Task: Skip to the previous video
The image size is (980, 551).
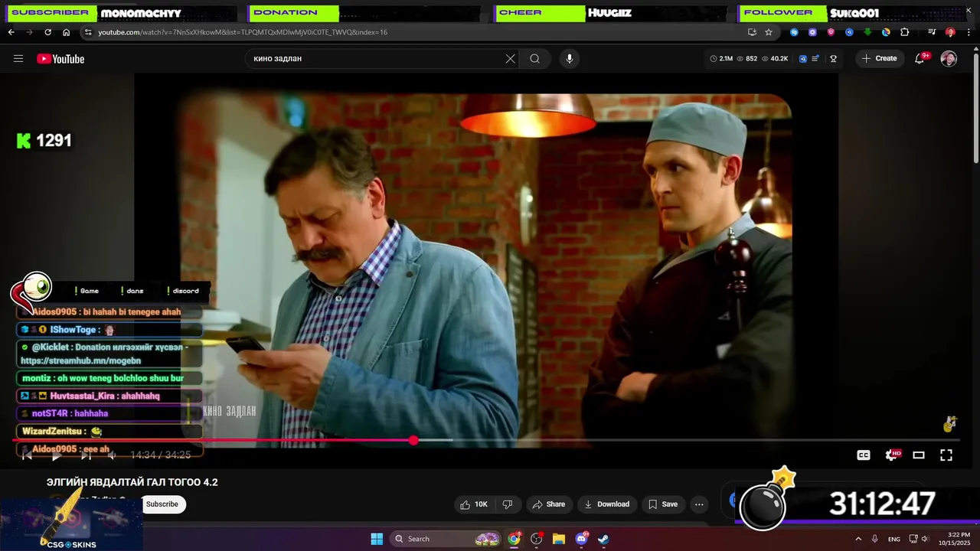Action: 27,455
